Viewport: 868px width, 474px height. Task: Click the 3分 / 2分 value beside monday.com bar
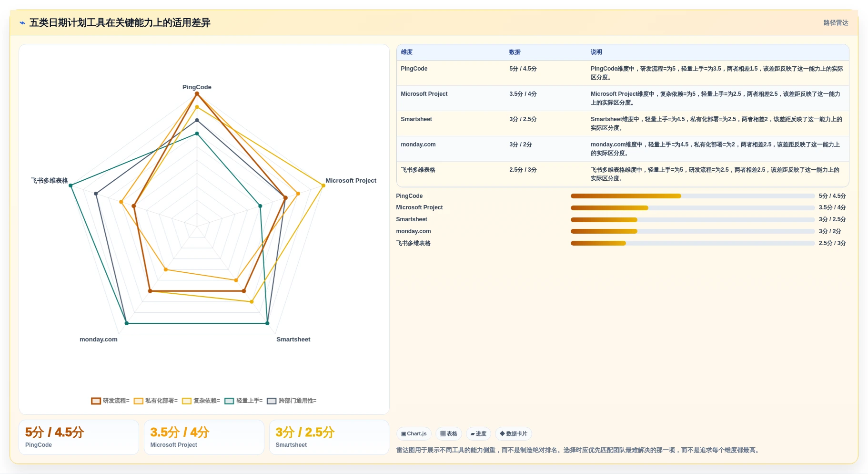pos(830,231)
